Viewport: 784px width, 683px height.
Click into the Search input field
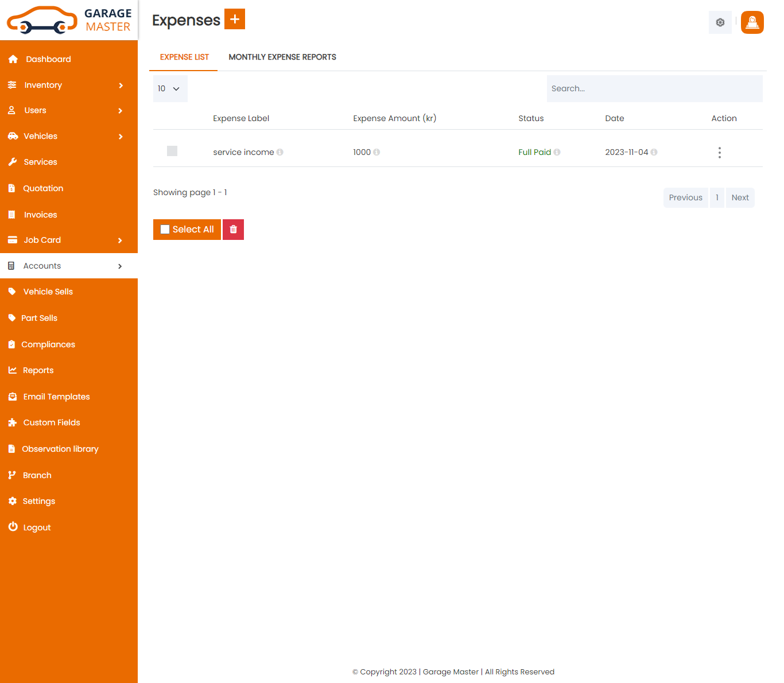654,88
